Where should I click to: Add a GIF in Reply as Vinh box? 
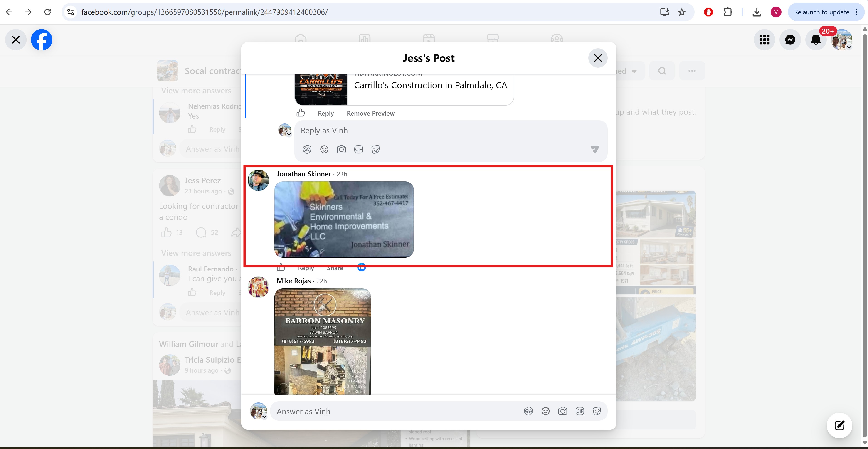point(358,149)
